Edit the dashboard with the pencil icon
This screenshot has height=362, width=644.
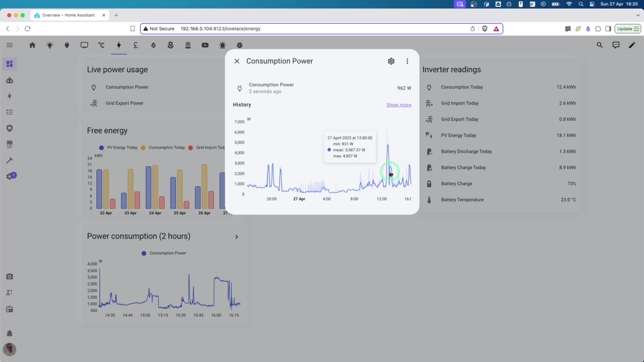[632, 45]
